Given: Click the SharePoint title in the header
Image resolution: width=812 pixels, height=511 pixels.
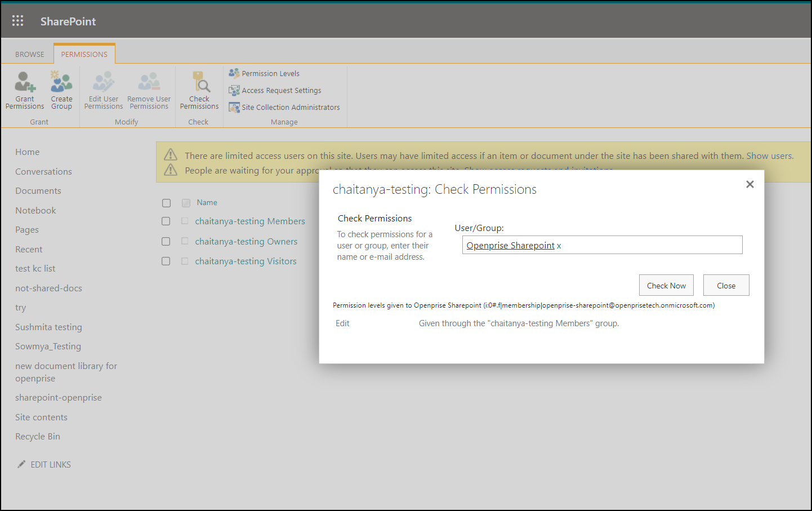Looking at the screenshot, I should pyautogui.click(x=68, y=21).
